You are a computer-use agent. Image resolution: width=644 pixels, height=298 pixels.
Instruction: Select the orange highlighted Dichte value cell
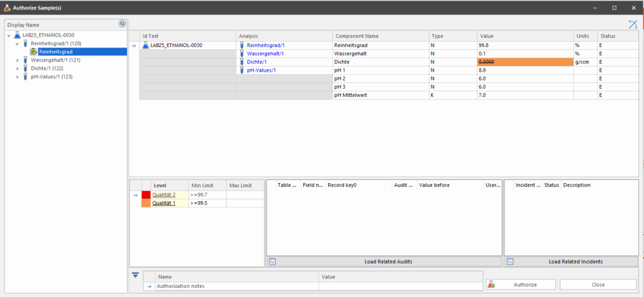[525, 62]
